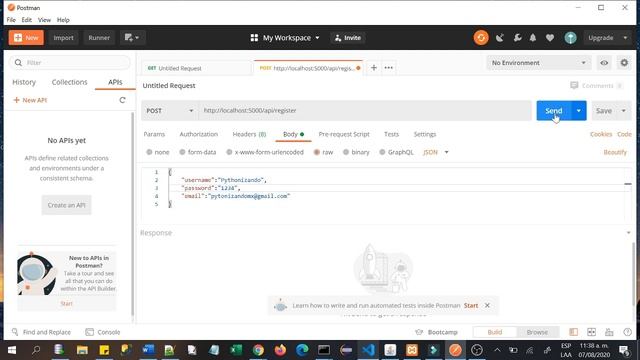Click the Import button

pos(63,38)
